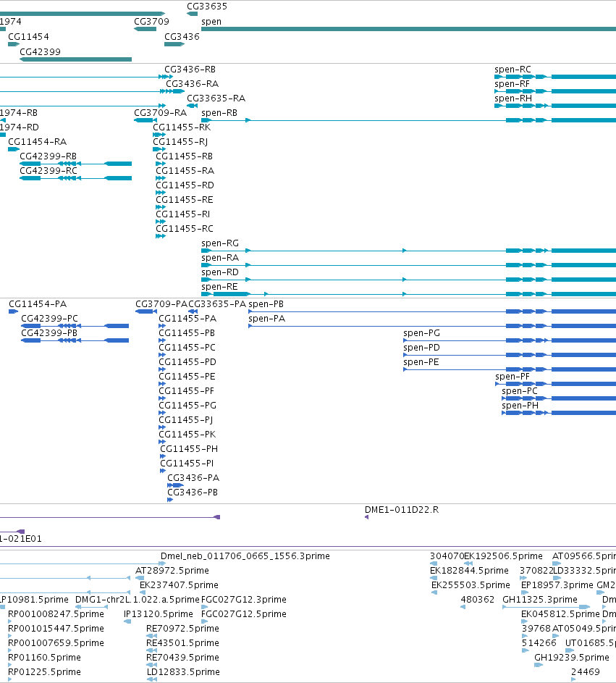The width and height of the screenshot is (616, 683).
Task: Select EST FGC027G12.3prime
Action: pyautogui.click(x=205, y=607)
